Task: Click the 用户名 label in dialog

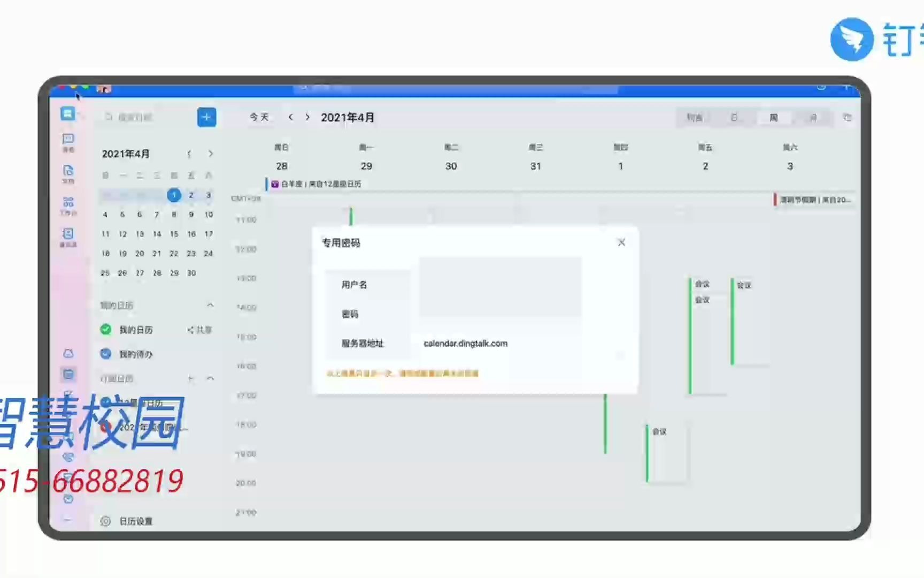Action: (355, 285)
